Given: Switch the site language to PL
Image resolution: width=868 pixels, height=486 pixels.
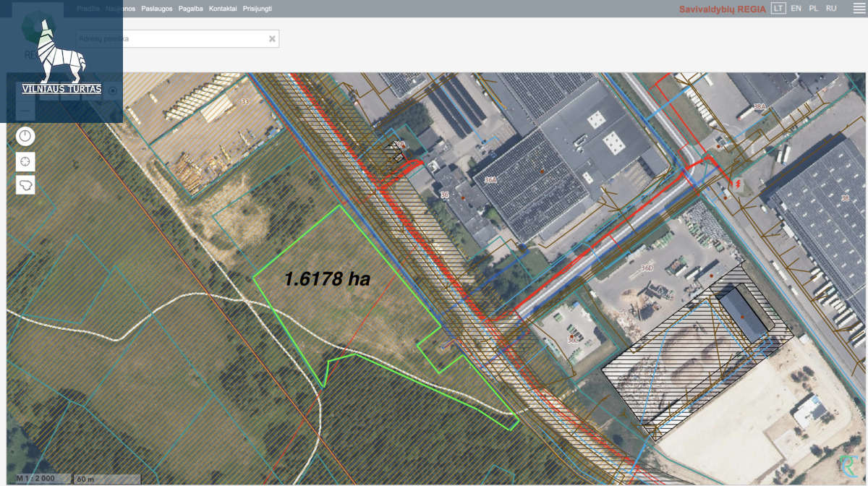Looking at the screenshot, I should pos(814,9).
